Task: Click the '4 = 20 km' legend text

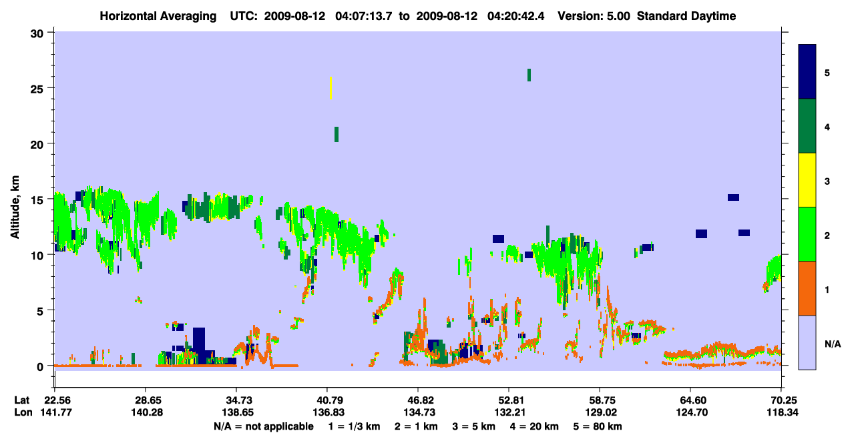Action: (533, 426)
